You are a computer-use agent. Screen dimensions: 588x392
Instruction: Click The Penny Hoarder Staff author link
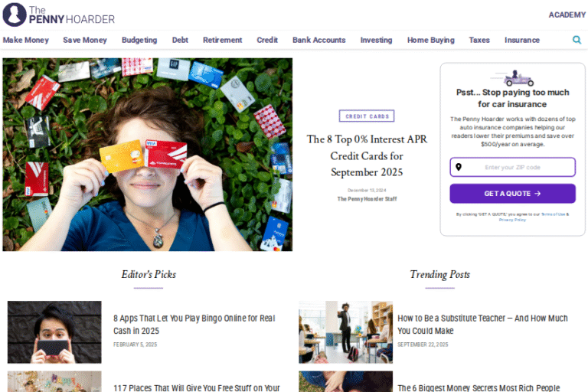pyautogui.click(x=367, y=199)
